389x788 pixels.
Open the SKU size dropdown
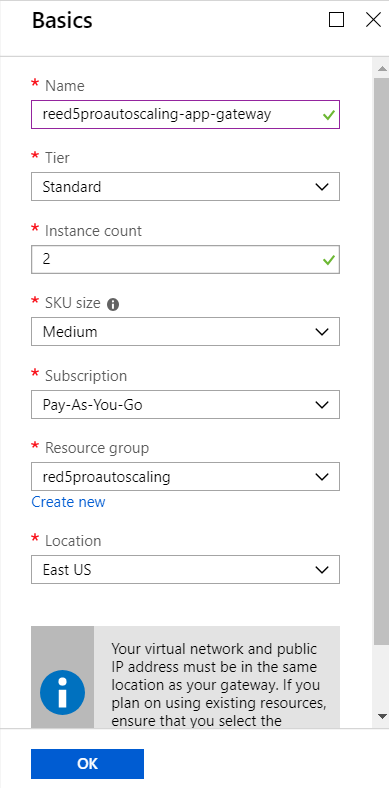185,332
